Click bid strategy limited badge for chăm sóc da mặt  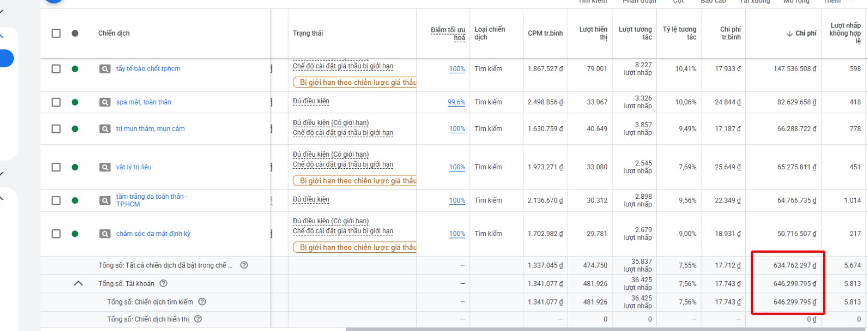pos(355,247)
